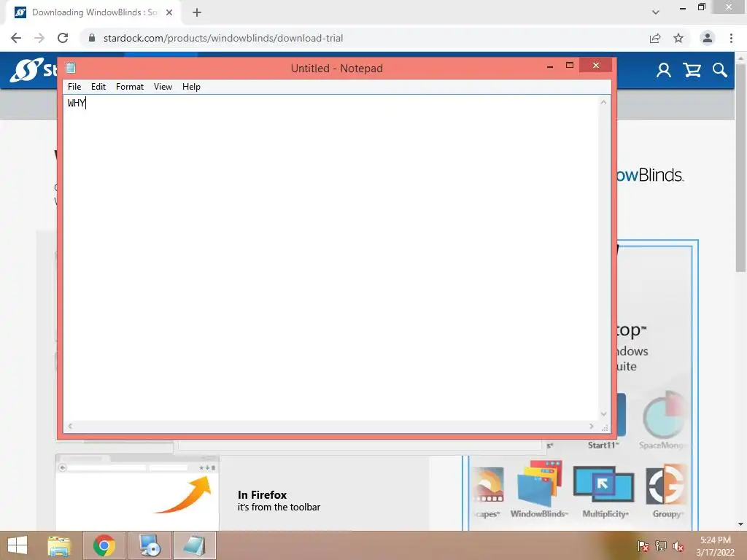Select the Downloading WindowBlinds tab
Viewport: 747px width, 560px height.
[x=94, y=13]
